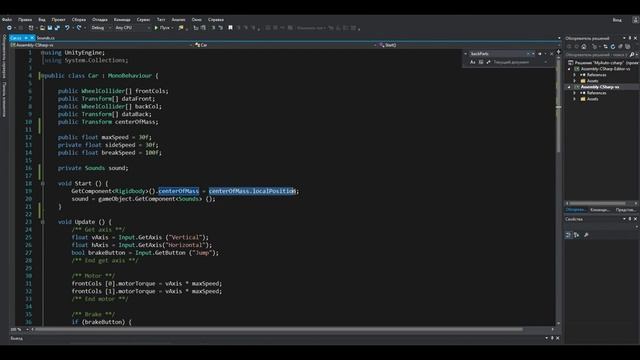Collapse the Start() method outline

[x=42, y=184]
